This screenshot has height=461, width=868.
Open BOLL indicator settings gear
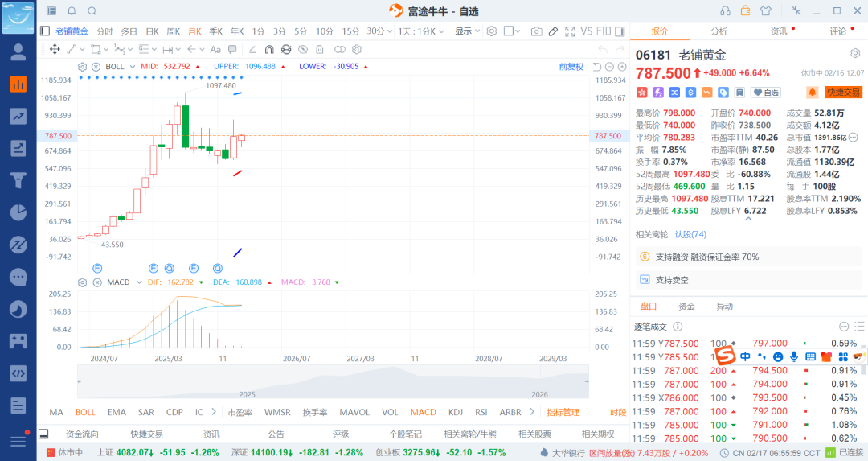tap(83, 67)
